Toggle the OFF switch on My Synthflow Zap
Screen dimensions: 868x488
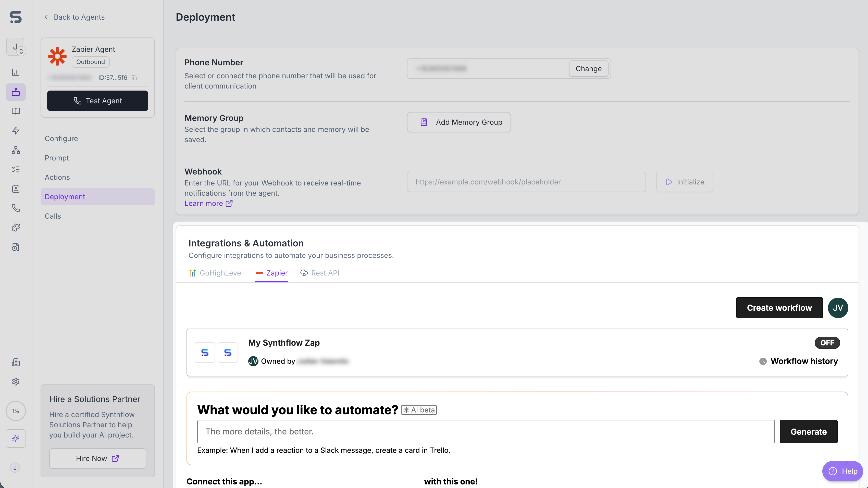[x=827, y=343]
